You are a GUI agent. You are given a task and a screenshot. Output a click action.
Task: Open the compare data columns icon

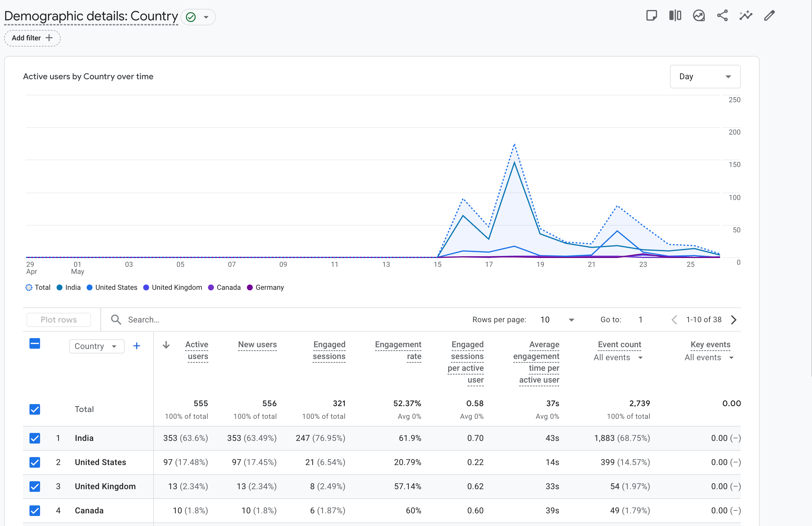[675, 16]
